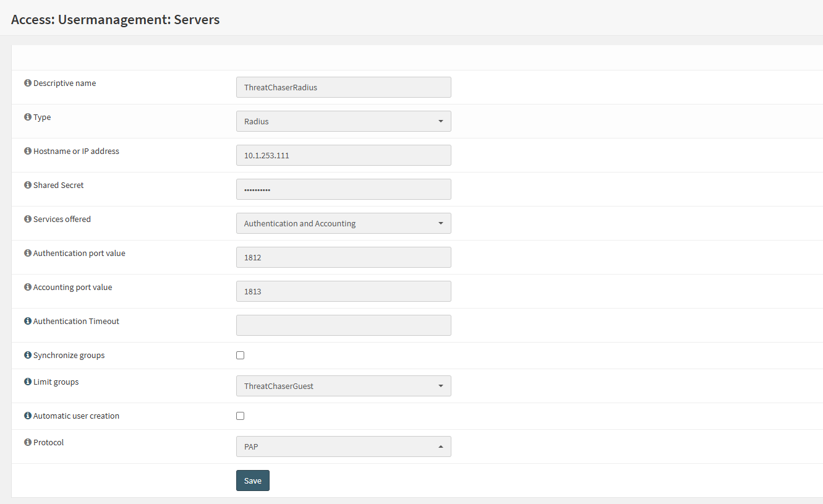Viewport: 823px width, 504px height.
Task: Click info icon beside Protocol label
Action: 28,442
